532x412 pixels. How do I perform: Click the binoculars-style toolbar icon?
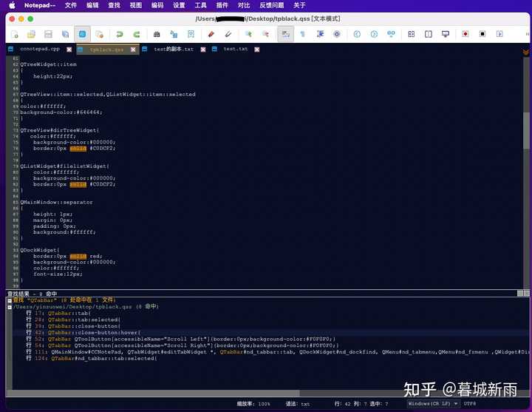391,34
